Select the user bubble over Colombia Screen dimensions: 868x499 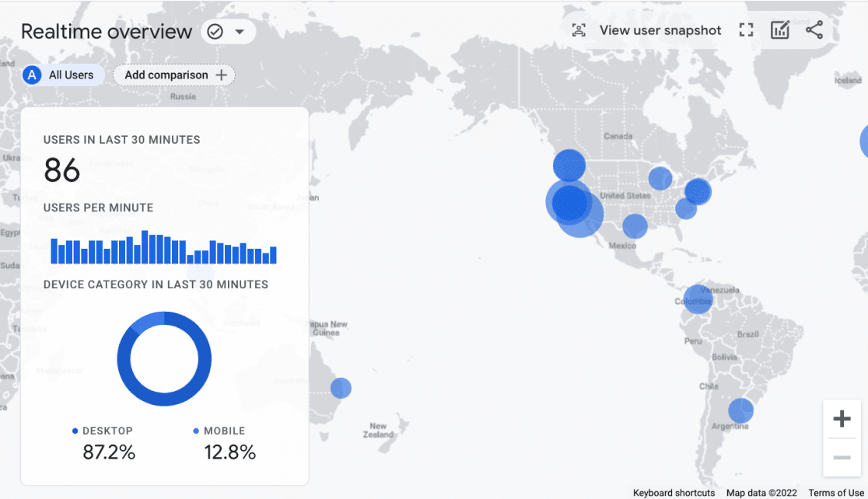click(697, 300)
